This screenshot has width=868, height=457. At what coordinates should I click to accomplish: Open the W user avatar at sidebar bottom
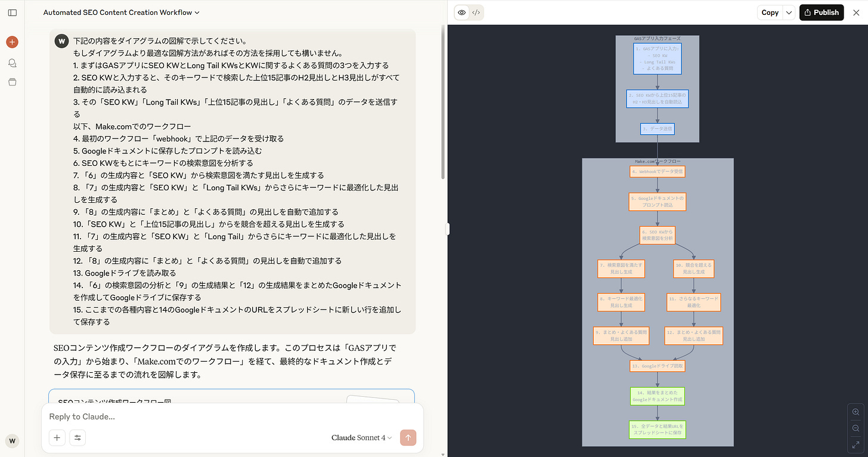pos(12,441)
